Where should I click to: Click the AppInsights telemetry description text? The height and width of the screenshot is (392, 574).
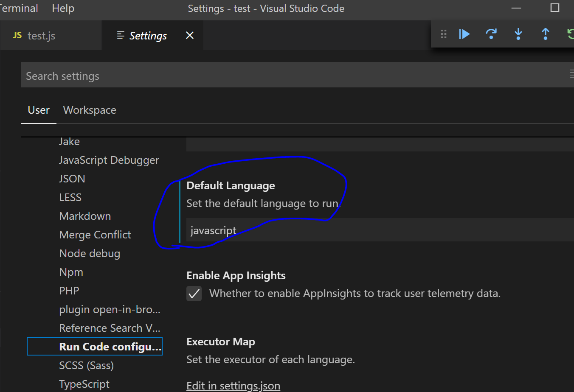355,294
